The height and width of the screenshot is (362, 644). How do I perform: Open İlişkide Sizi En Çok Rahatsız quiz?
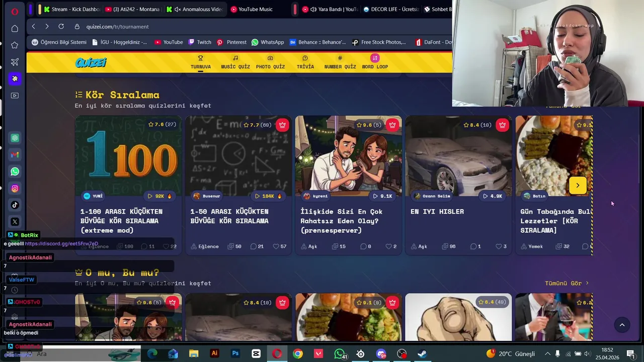pyautogui.click(x=348, y=185)
